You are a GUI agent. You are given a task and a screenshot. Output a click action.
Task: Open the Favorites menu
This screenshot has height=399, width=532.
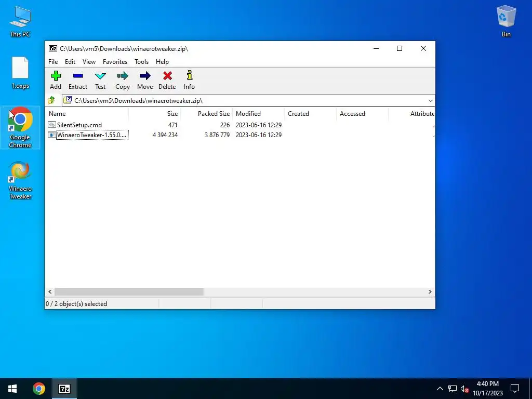coord(115,62)
